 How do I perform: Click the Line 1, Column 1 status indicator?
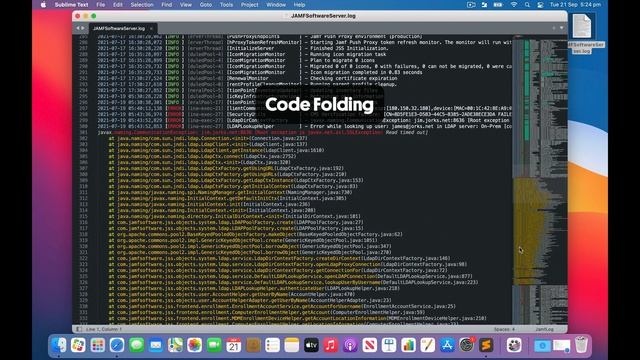point(104,329)
